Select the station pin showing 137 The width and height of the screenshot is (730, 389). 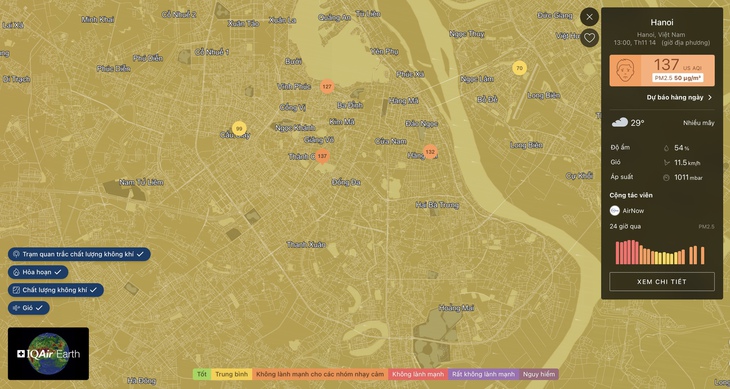[x=322, y=156]
